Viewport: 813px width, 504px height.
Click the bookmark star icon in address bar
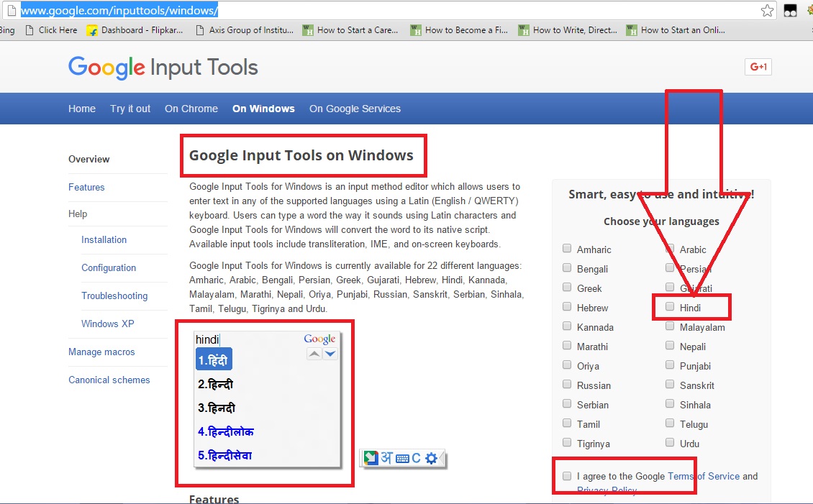pyautogui.click(x=767, y=10)
